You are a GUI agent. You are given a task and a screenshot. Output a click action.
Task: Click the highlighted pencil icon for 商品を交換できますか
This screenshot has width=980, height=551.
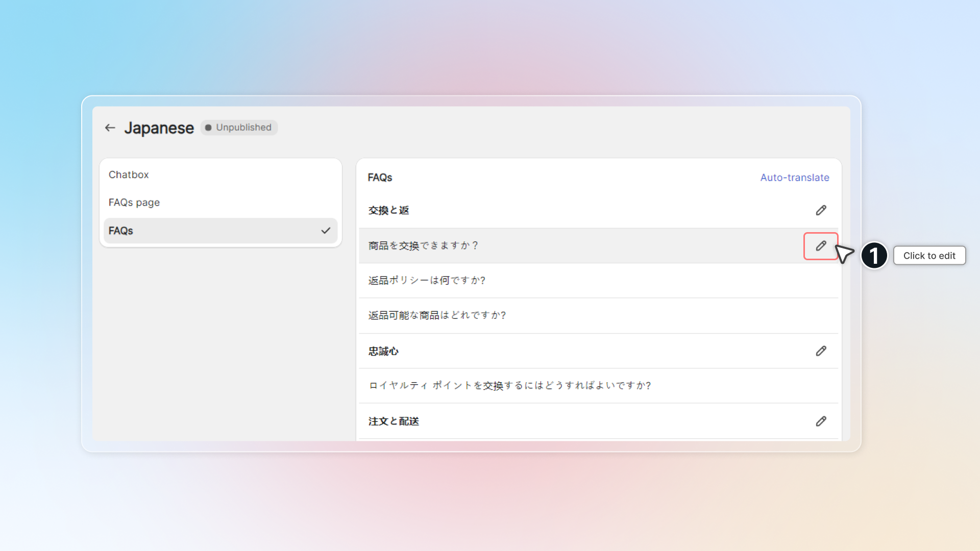click(821, 246)
